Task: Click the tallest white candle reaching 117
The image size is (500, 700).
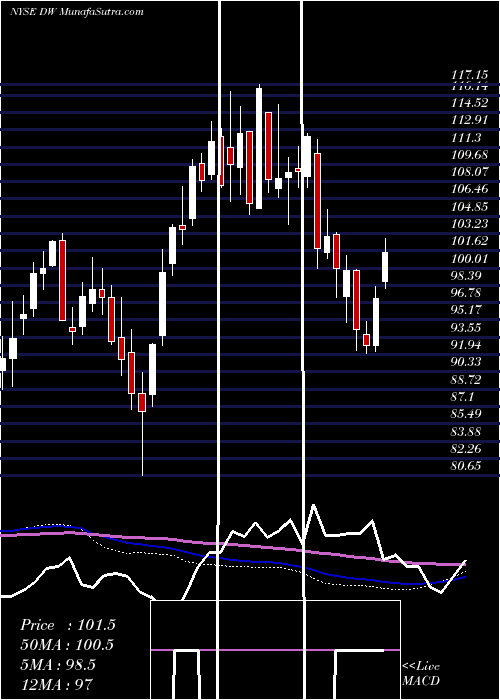Action: tap(259, 148)
